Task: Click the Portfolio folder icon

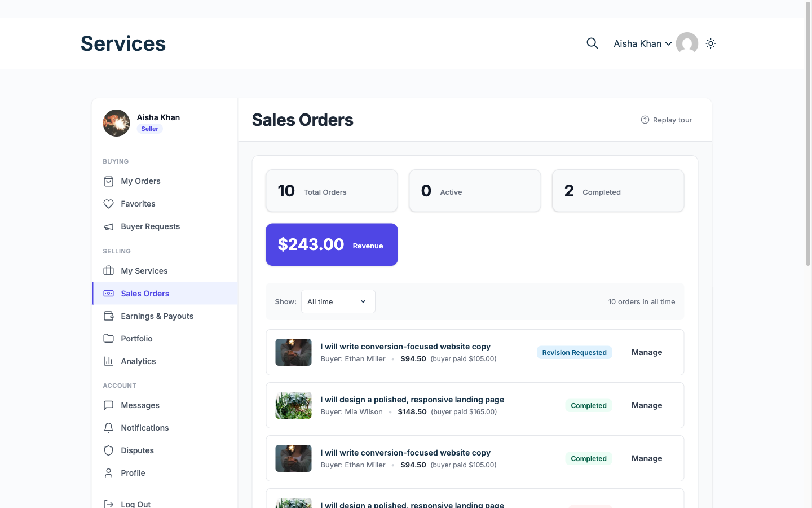Action: (109, 339)
